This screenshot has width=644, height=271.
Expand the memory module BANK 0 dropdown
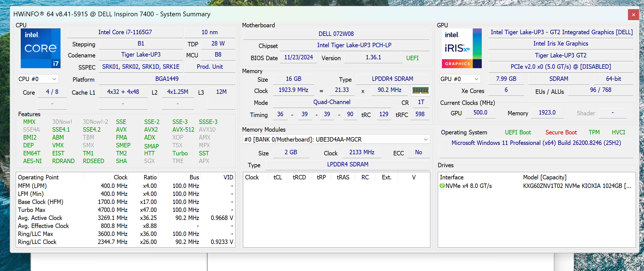(336, 139)
